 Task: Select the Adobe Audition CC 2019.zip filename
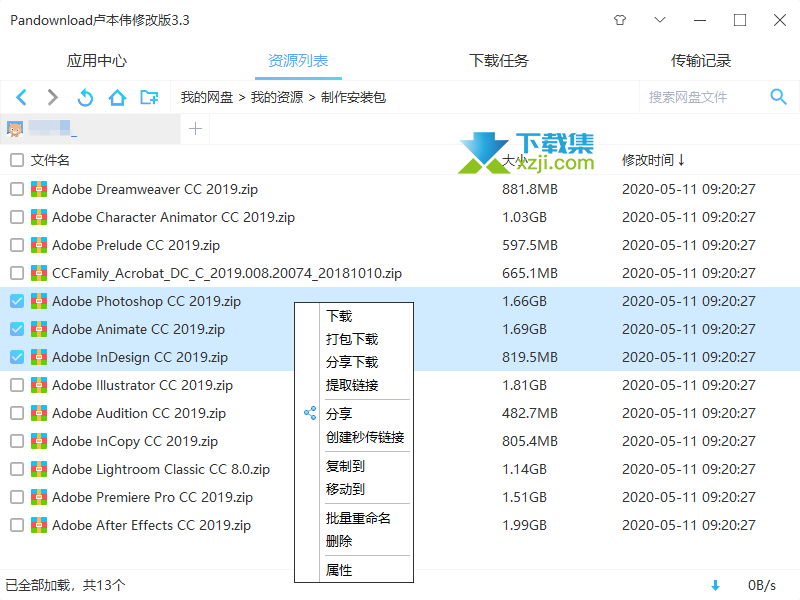(139, 413)
